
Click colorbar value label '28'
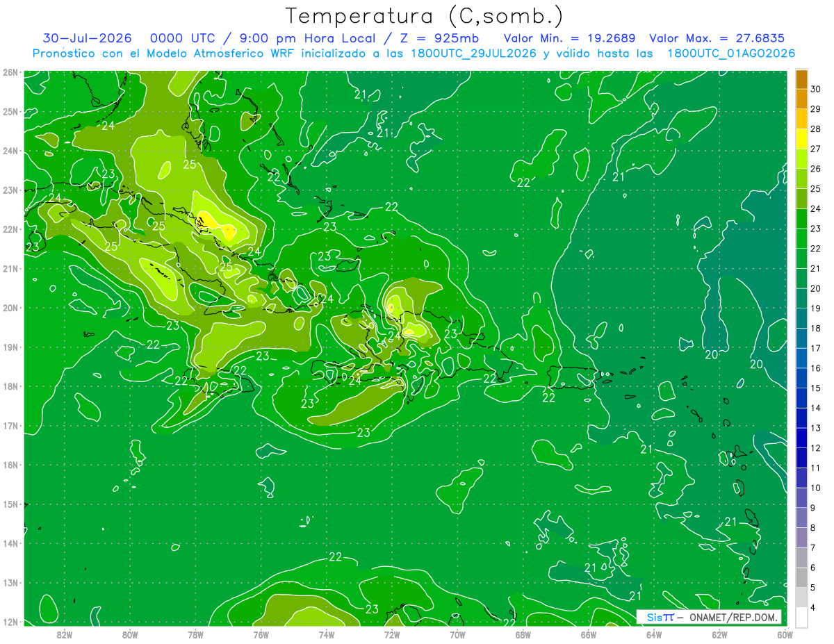[816, 129]
